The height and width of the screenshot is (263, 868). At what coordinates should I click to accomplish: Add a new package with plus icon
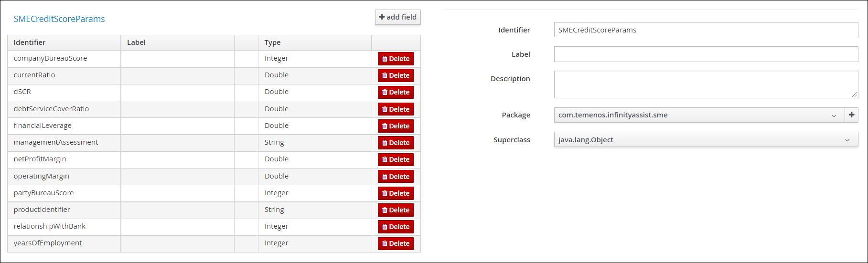tap(851, 115)
